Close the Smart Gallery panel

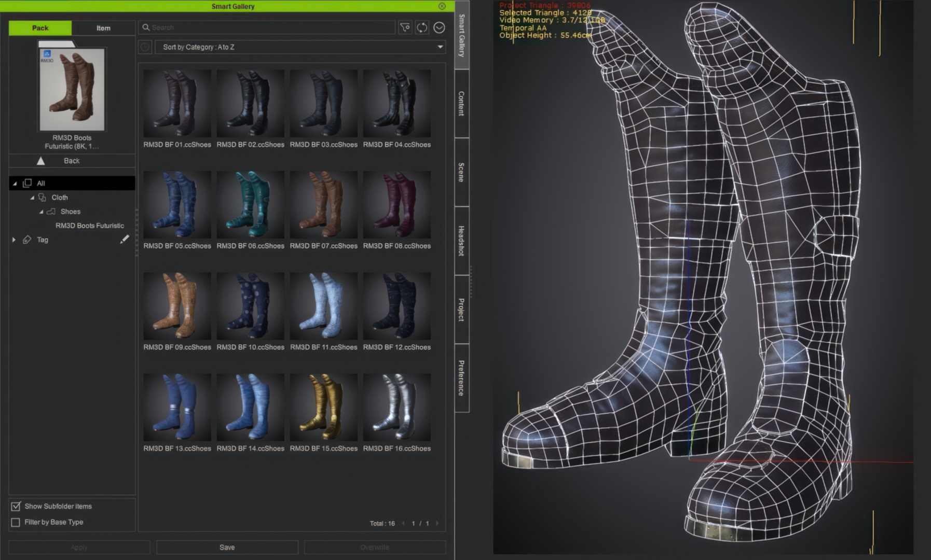click(x=442, y=6)
